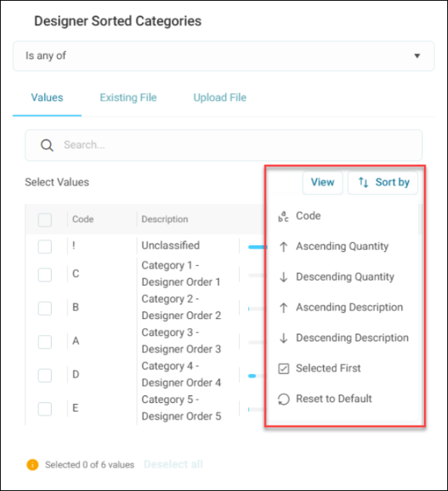Click the Ascending Description up-arrow icon

click(x=284, y=308)
